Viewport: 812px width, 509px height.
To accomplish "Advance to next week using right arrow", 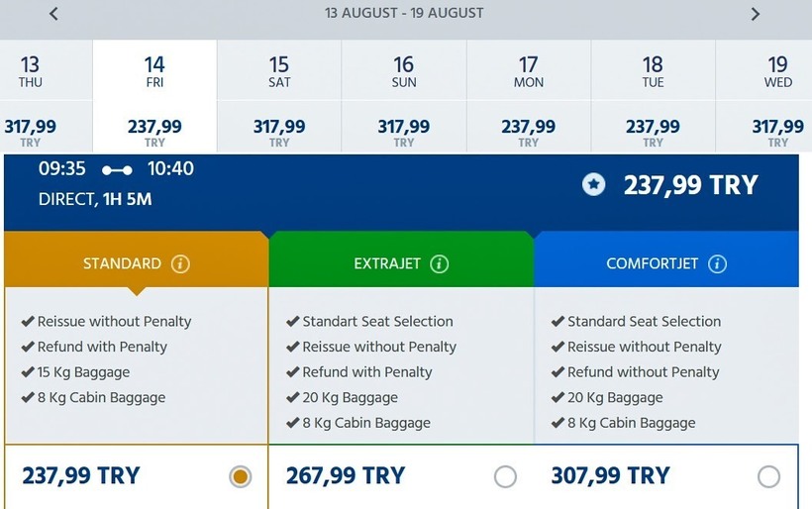I will 755,14.
